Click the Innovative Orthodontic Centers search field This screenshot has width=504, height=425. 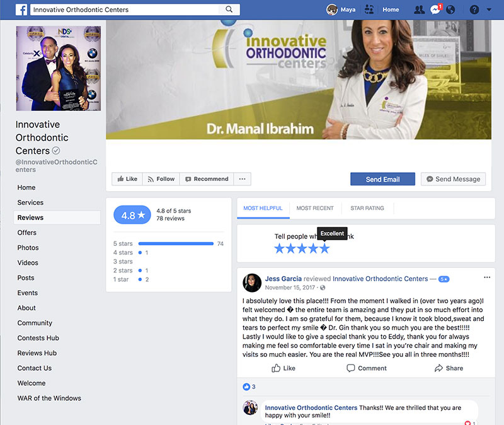[x=125, y=9]
